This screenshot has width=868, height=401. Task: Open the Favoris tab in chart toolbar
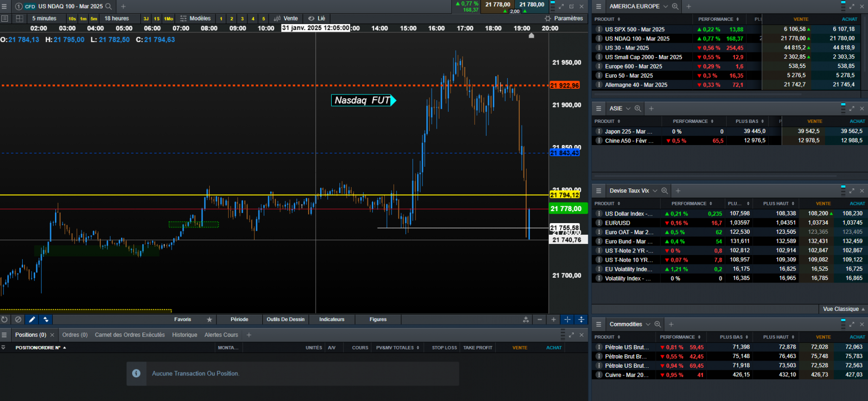pos(183,319)
